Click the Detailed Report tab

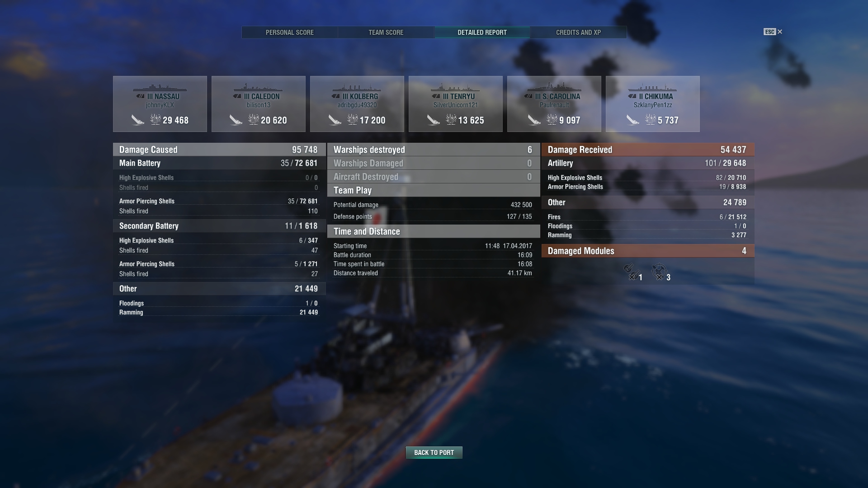482,33
